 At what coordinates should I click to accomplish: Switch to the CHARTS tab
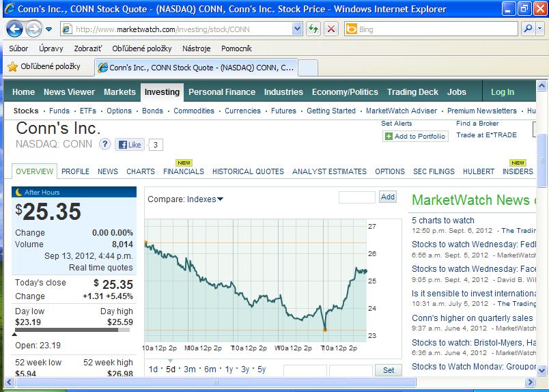pos(141,171)
